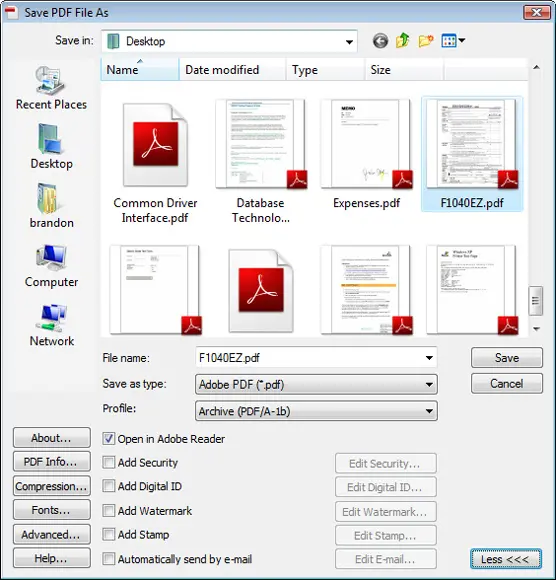This screenshot has width=556, height=580.
Task: Select Computer in the places sidebar
Action: pos(51,266)
